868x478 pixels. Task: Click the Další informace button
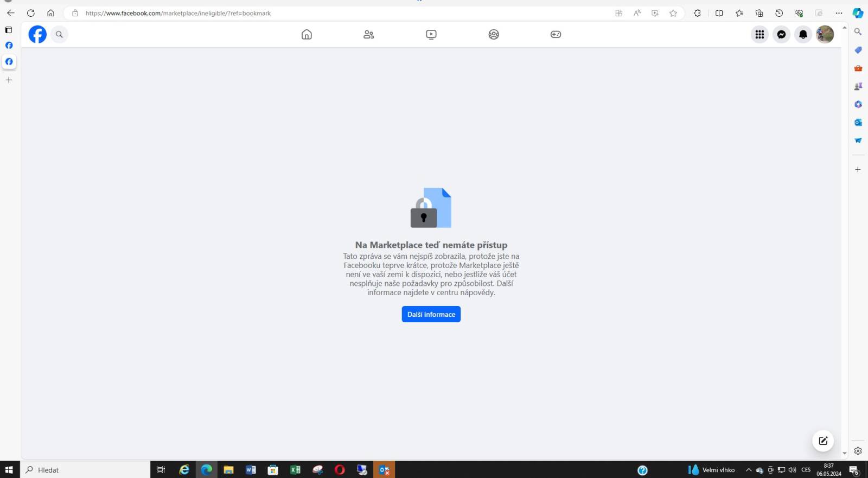[x=431, y=314]
